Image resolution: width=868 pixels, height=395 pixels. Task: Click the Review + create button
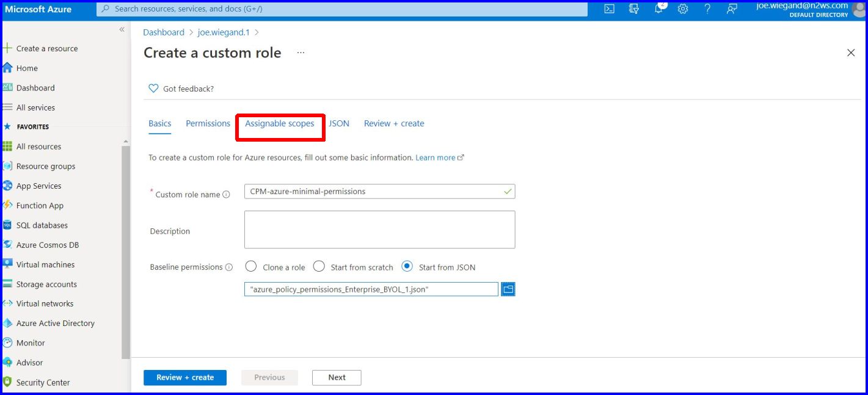(x=185, y=377)
